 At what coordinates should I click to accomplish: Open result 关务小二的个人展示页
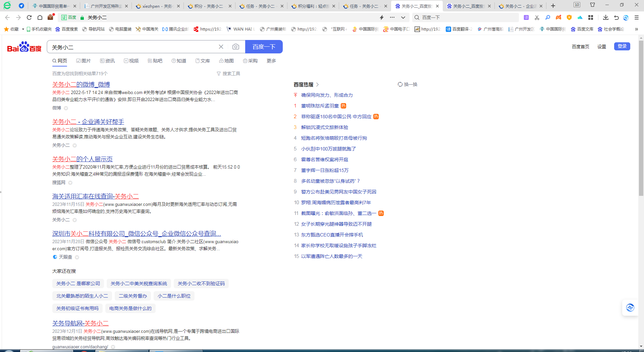(83, 159)
